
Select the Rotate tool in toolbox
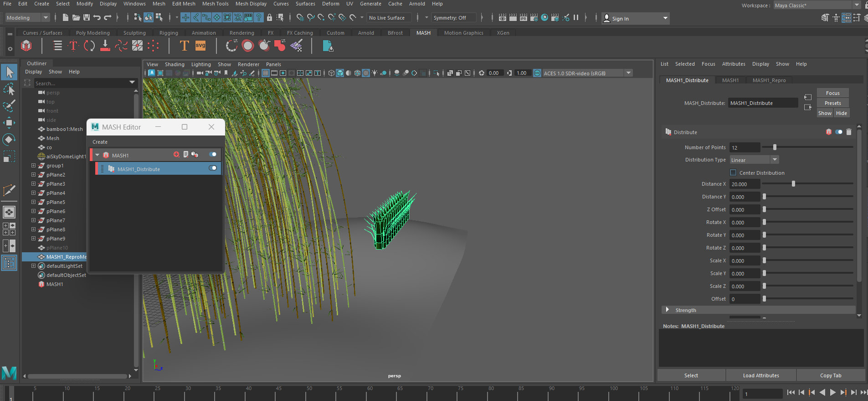click(x=9, y=139)
